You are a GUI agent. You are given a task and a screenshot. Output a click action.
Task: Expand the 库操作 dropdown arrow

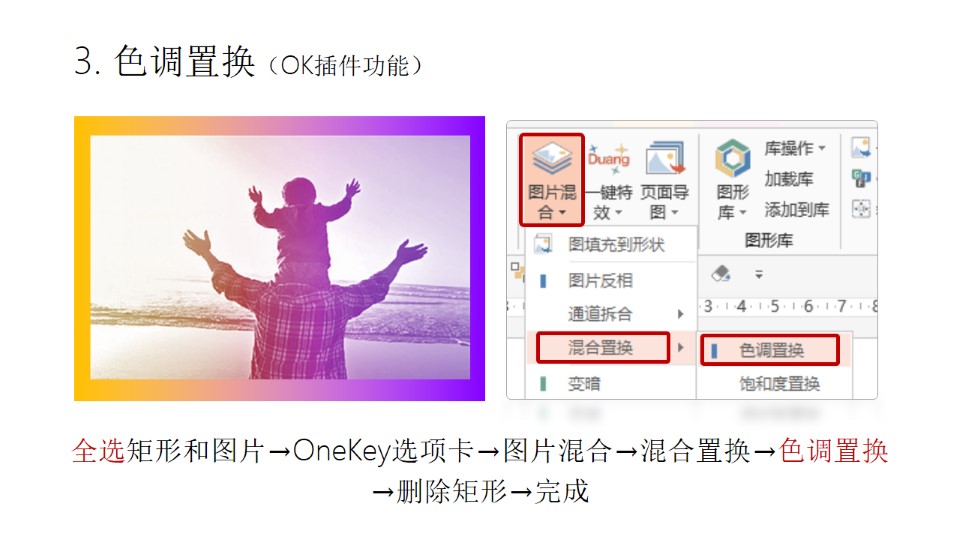[822, 148]
